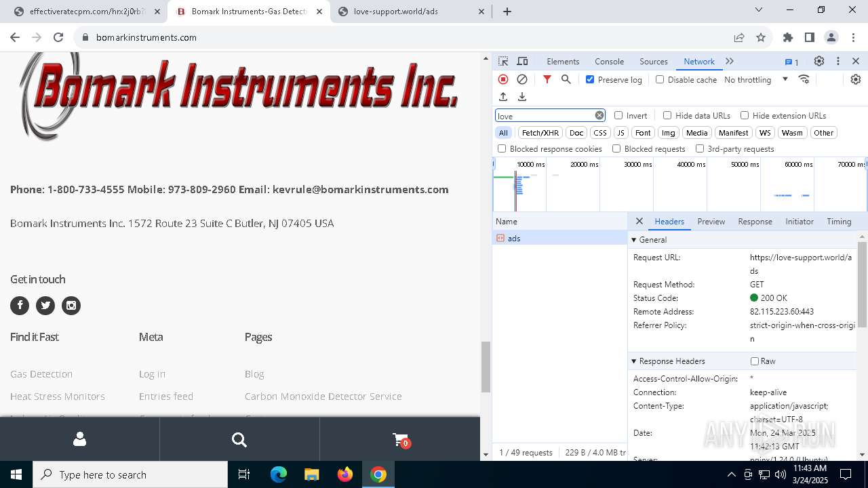
Task: Toggle the device toolbar icon
Action: point(522,61)
